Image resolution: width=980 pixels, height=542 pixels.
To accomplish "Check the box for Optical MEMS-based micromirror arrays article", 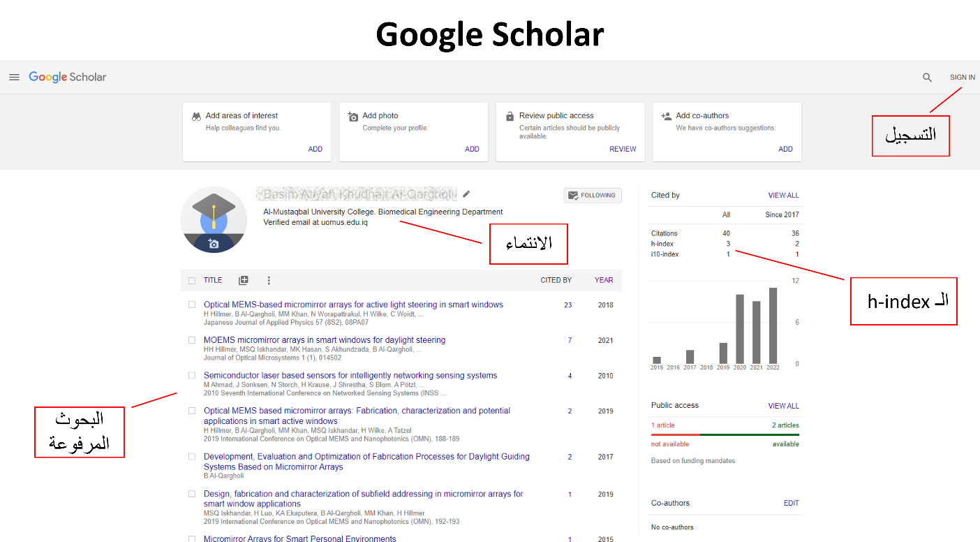I will click(x=192, y=305).
